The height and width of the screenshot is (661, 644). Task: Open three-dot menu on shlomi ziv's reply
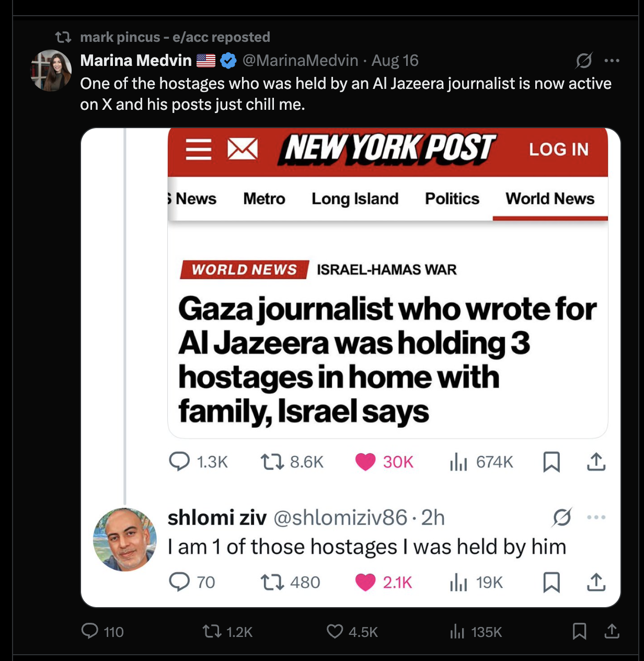click(596, 517)
